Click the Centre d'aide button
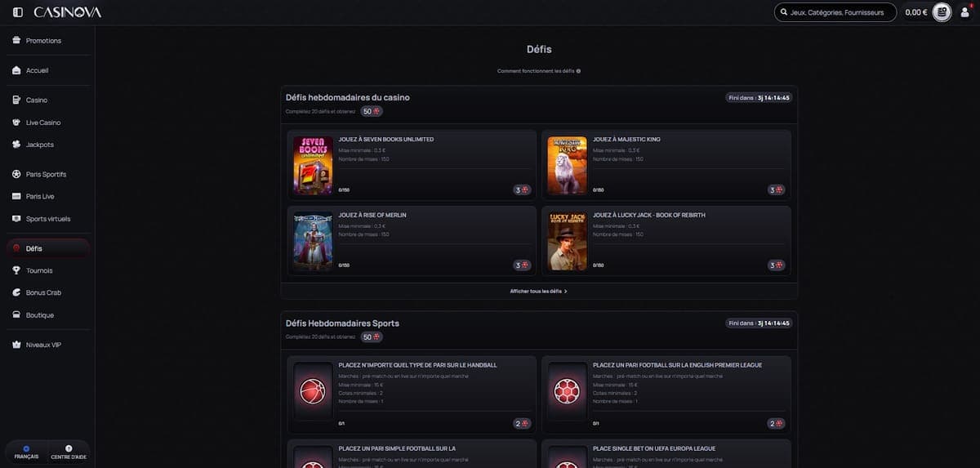 coord(69,452)
